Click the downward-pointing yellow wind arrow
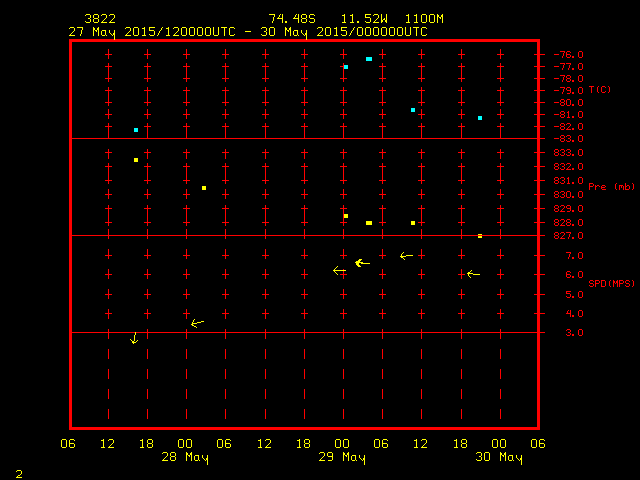Viewport: 640px width, 480px height. [134, 339]
